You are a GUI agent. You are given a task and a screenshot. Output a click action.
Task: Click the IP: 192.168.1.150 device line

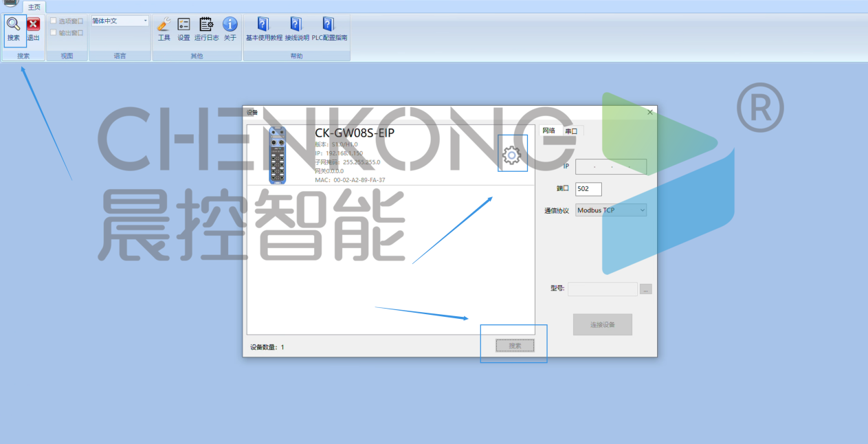(339, 153)
